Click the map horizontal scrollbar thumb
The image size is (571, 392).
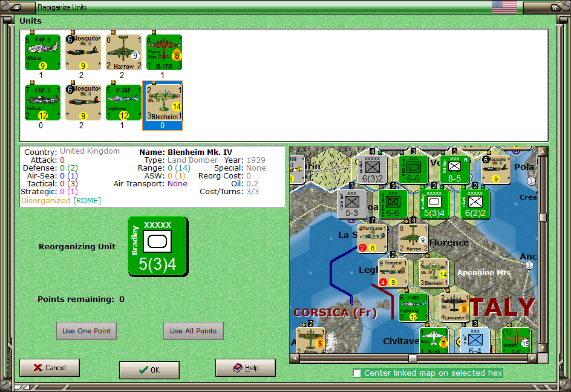pos(413,359)
